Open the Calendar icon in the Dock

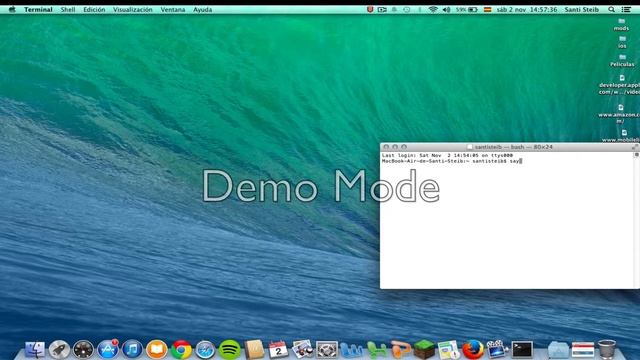coord(278,350)
